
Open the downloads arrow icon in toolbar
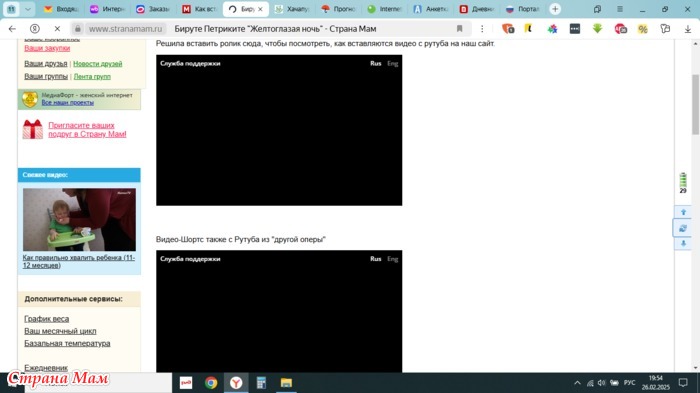coord(688,29)
